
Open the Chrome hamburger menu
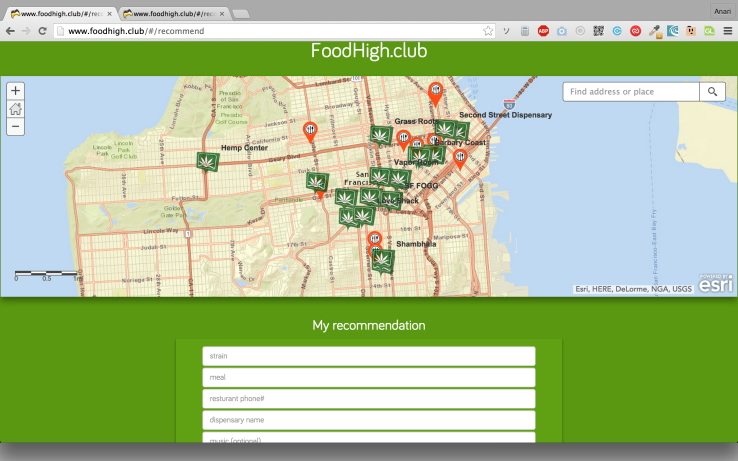click(x=728, y=31)
